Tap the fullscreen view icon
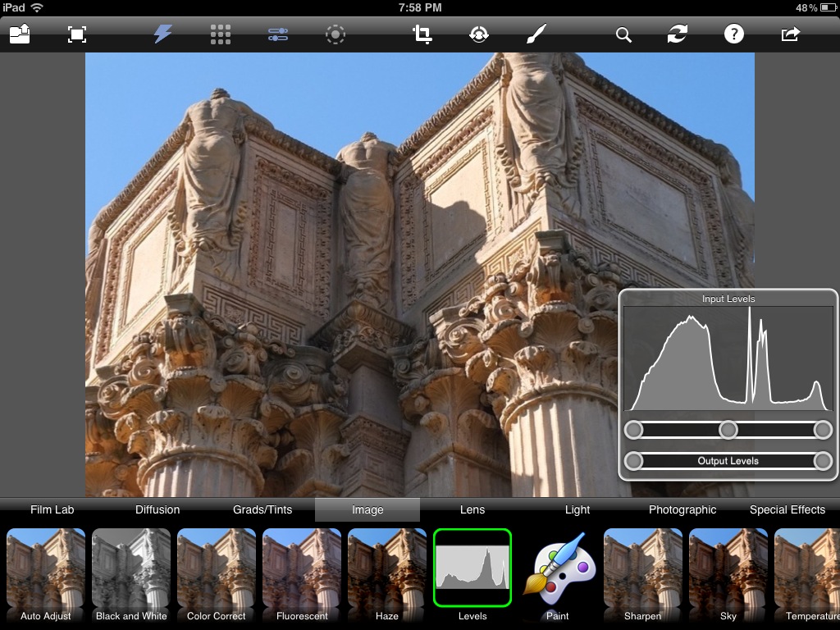The width and height of the screenshot is (840, 630). (76, 34)
